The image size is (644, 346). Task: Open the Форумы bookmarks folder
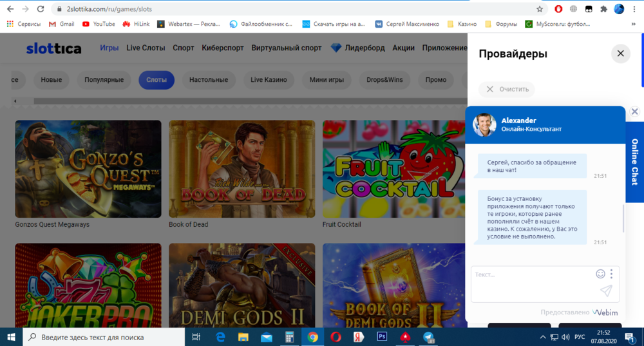pos(500,24)
